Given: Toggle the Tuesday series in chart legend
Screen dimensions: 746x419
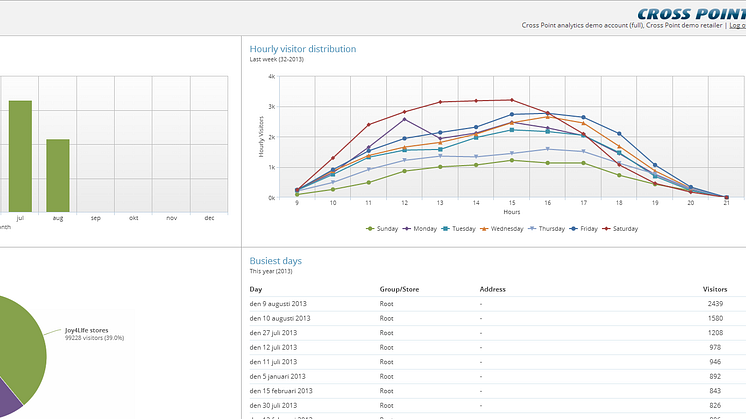Looking at the screenshot, I should [x=459, y=229].
